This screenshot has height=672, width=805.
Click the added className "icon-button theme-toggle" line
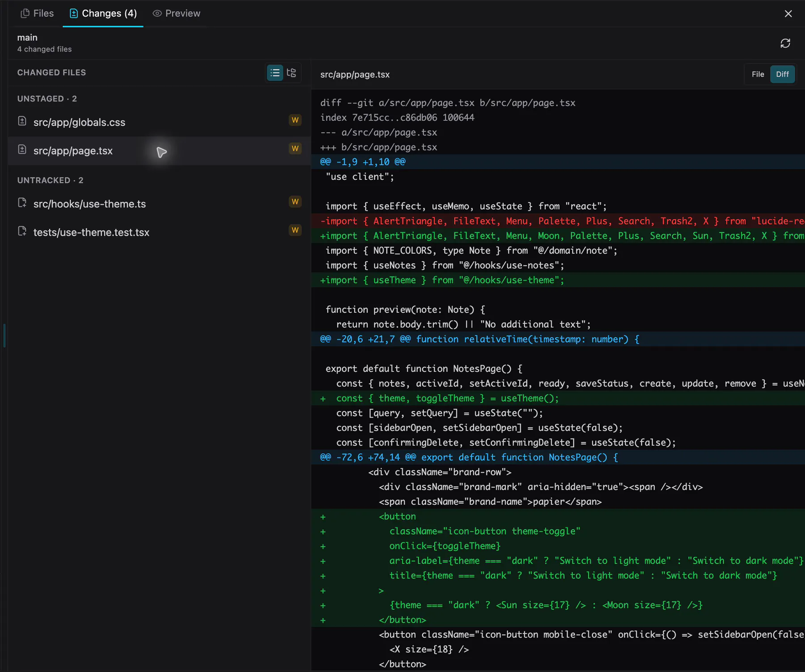click(558, 531)
